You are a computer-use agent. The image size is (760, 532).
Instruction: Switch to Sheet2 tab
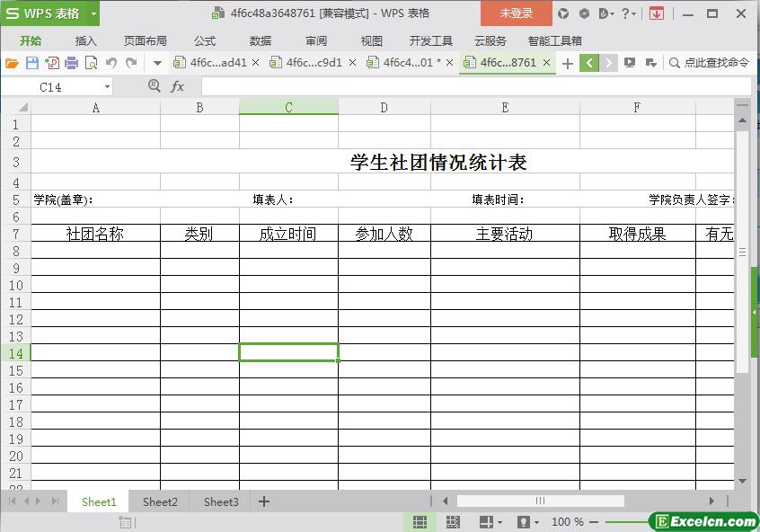pyautogui.click(x=160, y=502)
